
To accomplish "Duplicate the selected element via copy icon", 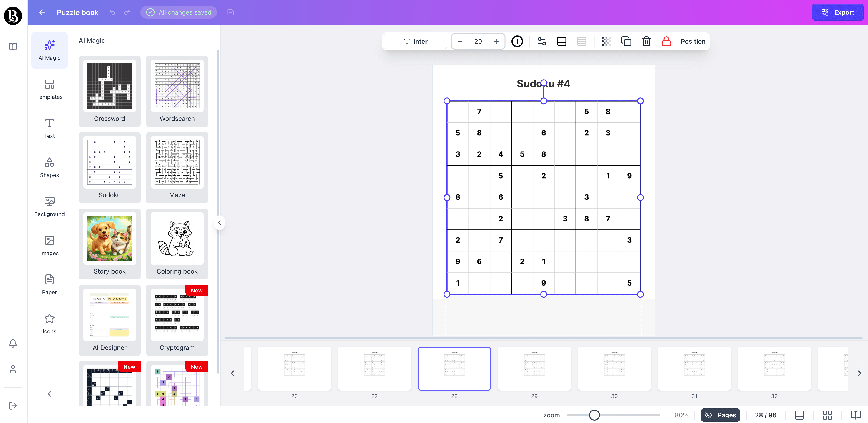I will coord(626,41).
